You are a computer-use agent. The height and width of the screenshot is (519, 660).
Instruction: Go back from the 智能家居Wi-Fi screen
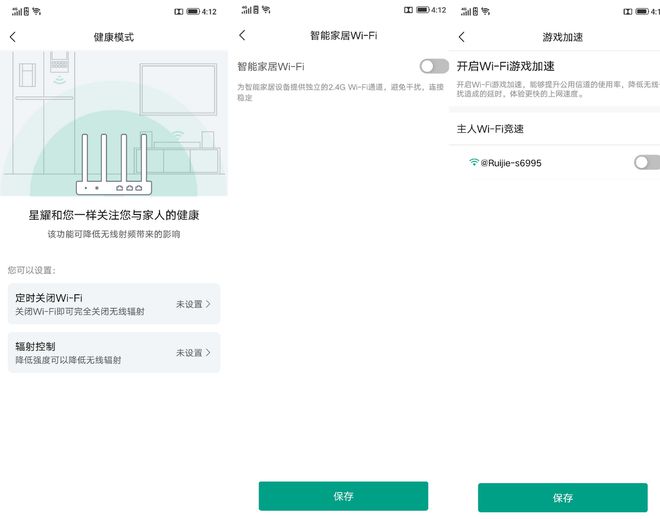tap(242, 35)
